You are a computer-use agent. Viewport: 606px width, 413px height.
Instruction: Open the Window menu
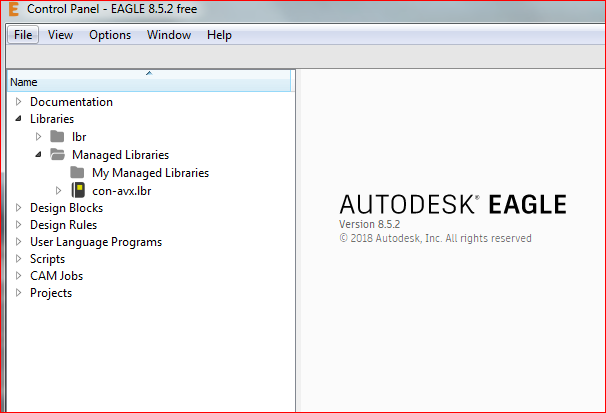169,35
